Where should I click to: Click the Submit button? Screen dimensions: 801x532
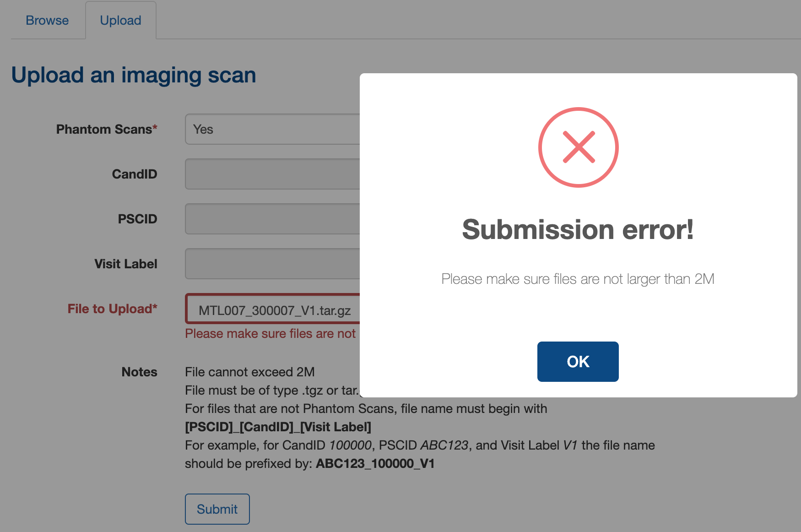tap(217, 509)
